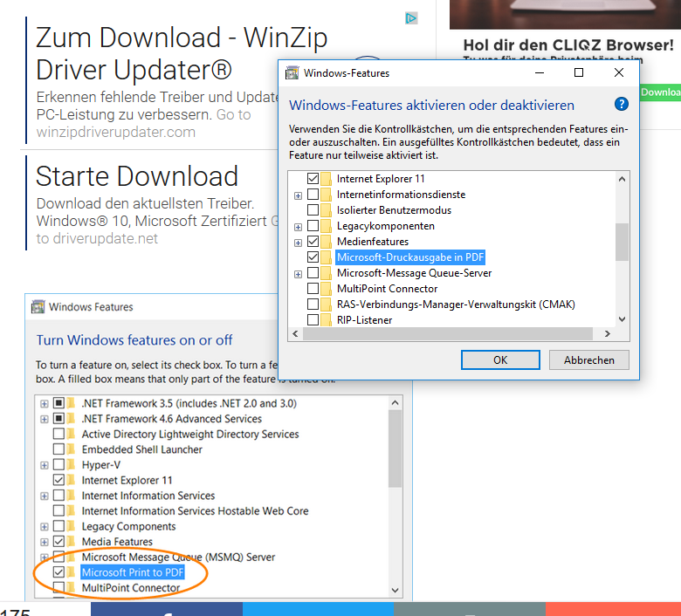Click the English Windows Features title icon

[38, 306]
